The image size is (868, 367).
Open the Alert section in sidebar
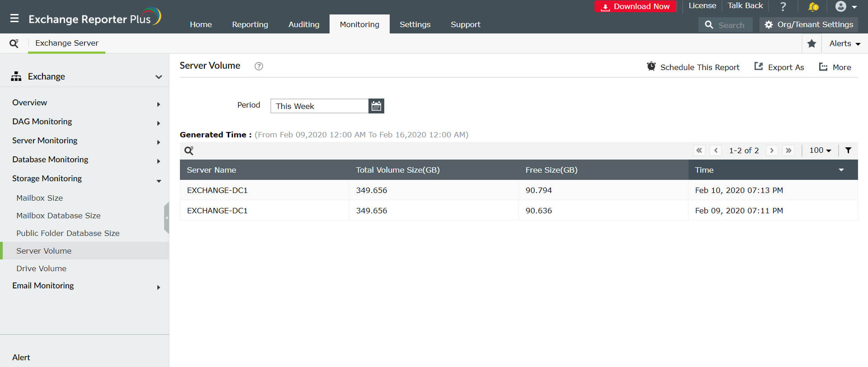tap(21, 358)
